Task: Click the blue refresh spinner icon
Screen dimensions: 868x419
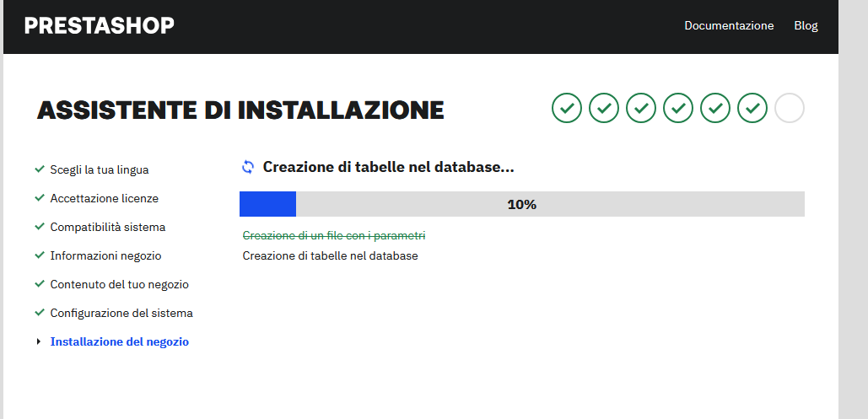Action: [x=248, y=167]
